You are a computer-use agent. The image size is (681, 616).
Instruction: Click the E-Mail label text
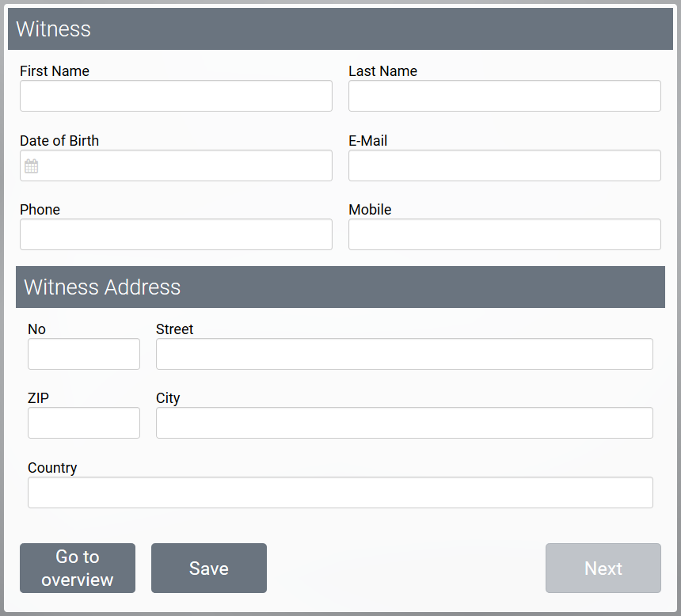pyautogui.click(x=368, y=141)
